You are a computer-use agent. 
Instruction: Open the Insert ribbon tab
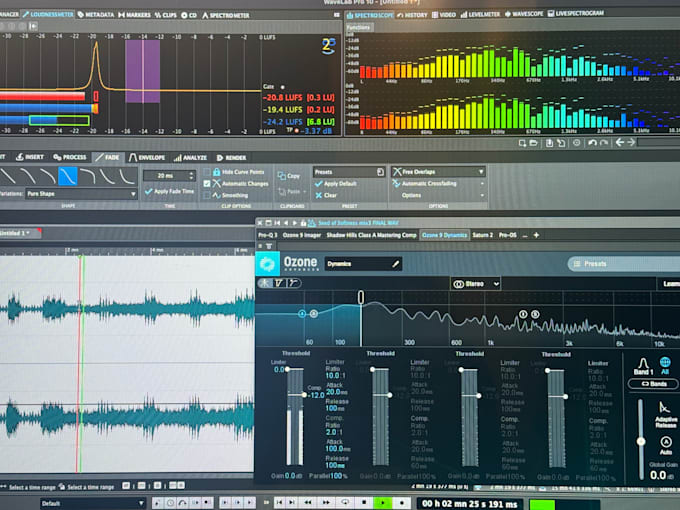(x=30, y=157)
